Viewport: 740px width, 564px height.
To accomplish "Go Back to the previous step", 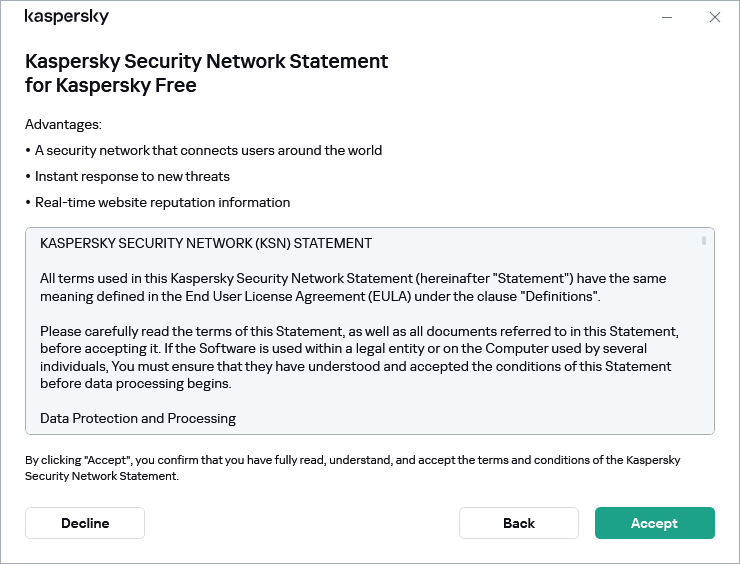I will [518, 523].
